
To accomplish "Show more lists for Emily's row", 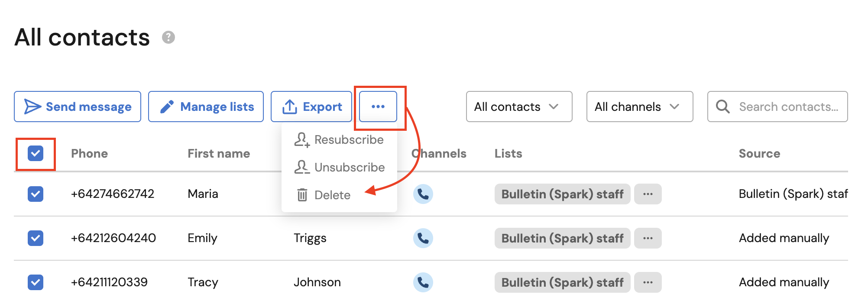I will 648,238.
